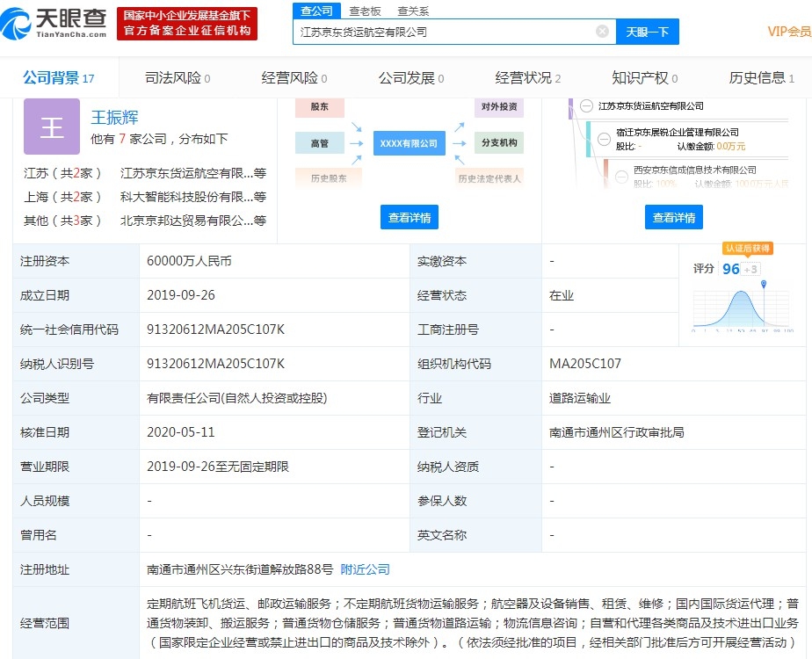Open 经营风险 section tab

[x=294, y=77]
